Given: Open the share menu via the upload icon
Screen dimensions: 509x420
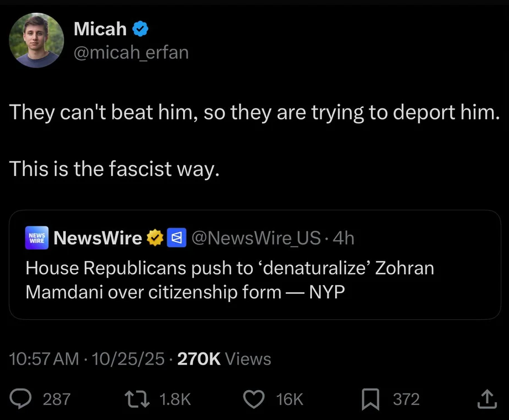Looking at the screenshot, I should [x=486, y=398].
